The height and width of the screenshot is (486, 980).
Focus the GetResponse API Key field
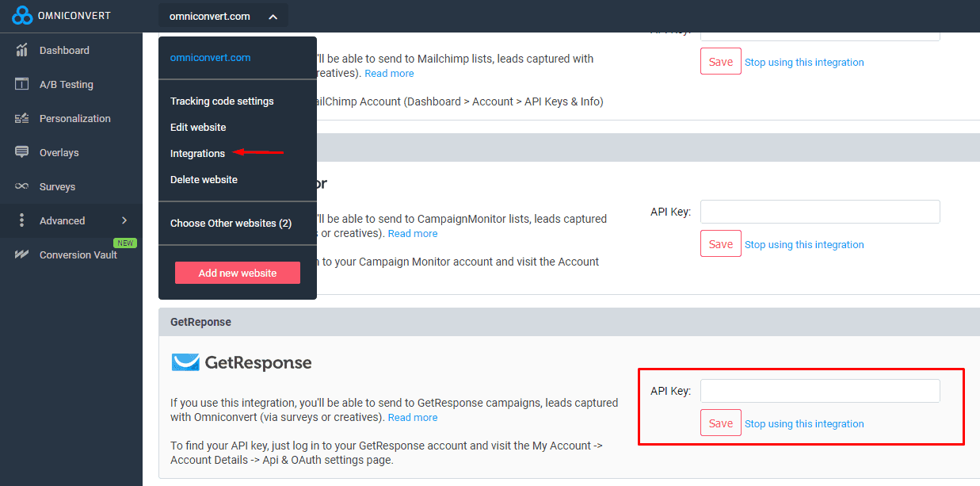point(820,391)
